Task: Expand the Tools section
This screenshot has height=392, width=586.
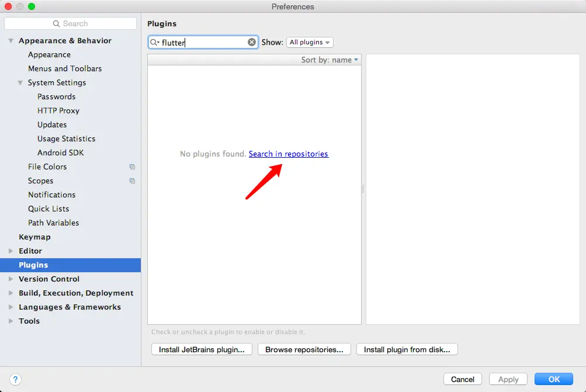Action: [x=11, y=321]
